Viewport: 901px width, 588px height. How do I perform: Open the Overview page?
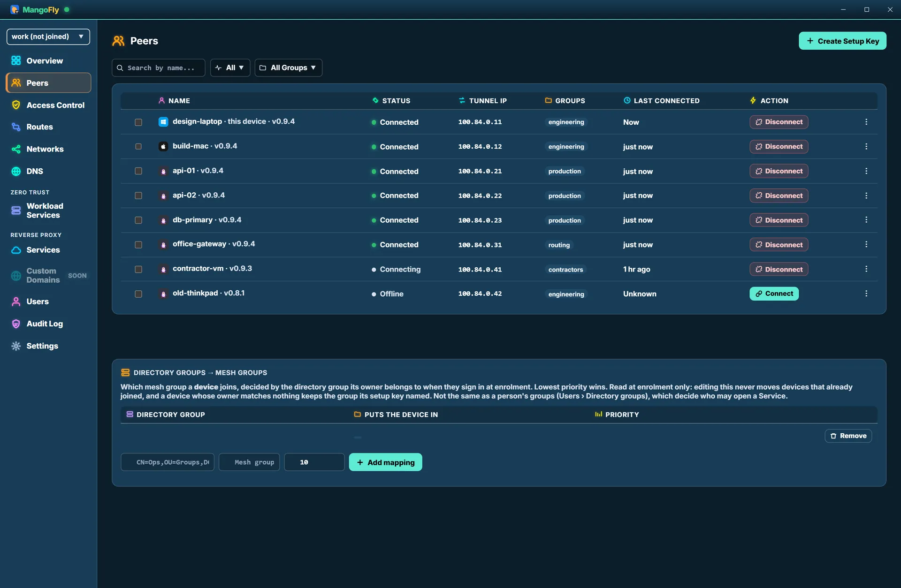click(44, 60)
